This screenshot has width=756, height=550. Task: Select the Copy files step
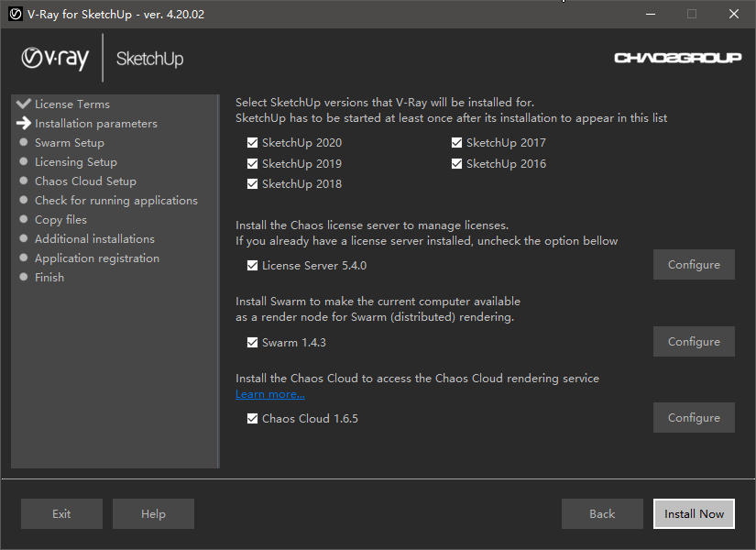[x=60, y=220]
